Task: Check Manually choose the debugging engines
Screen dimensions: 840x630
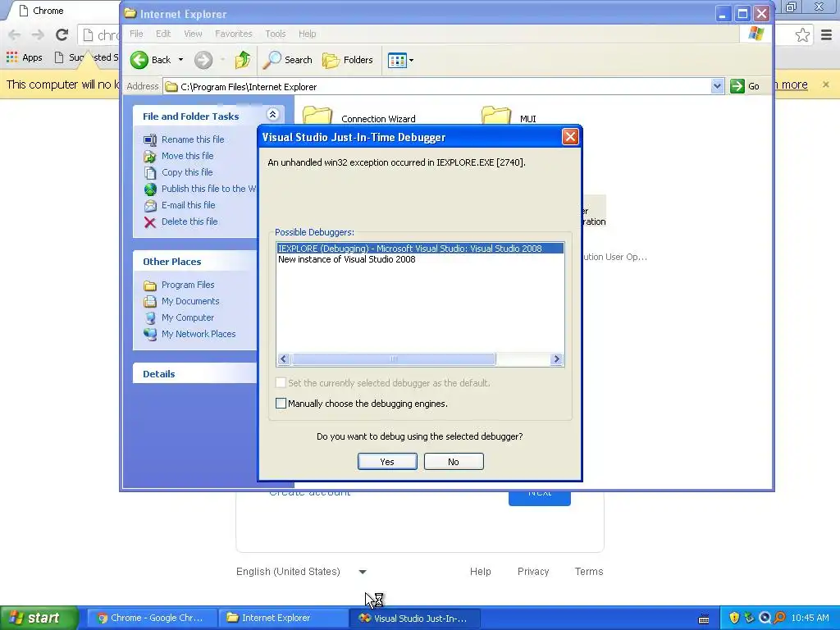Action: 281,404
